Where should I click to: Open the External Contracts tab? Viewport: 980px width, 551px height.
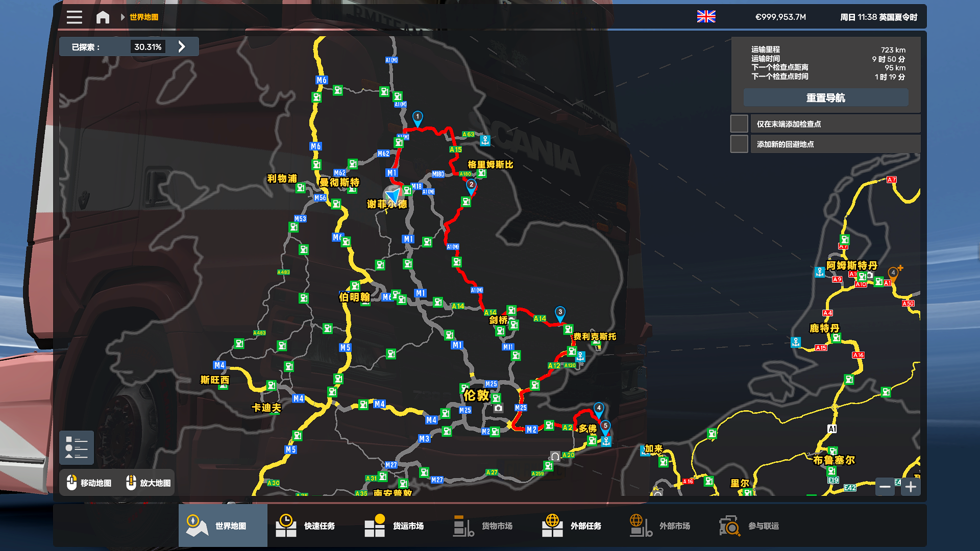(x=578, y=525)
